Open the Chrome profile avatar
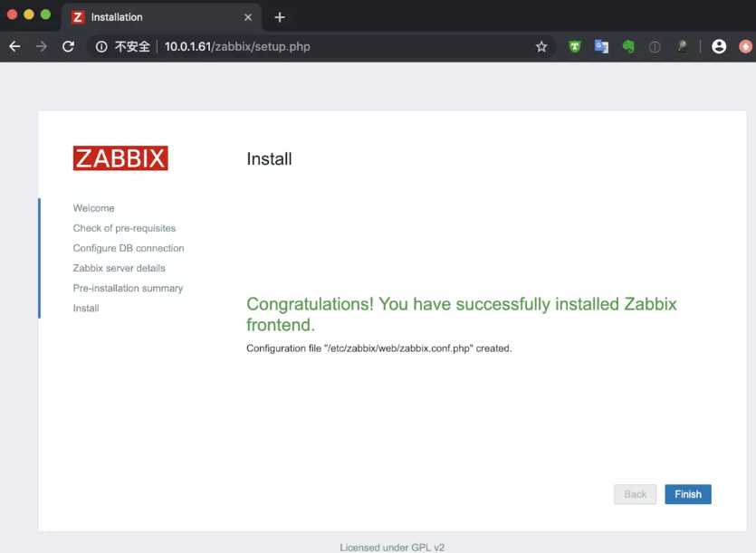This screenshot has height=553, width=756. pos(718,47)
